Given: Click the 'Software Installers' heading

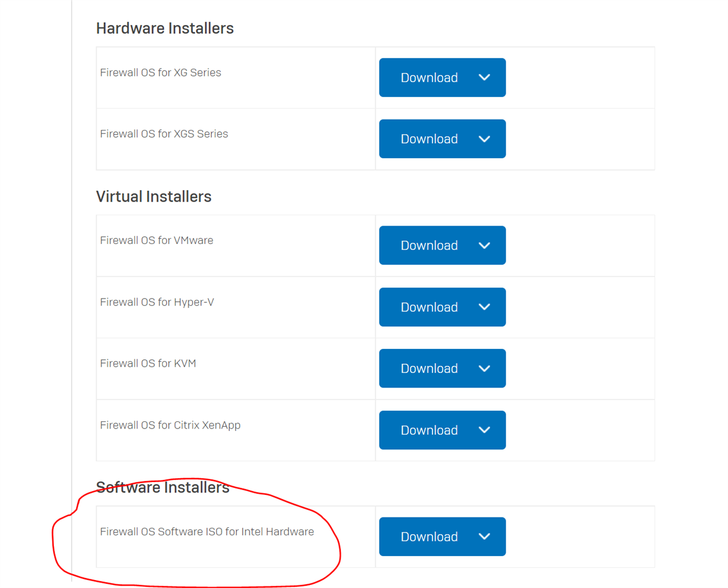Looking at the screenshot, I should (x=163, y=487).
